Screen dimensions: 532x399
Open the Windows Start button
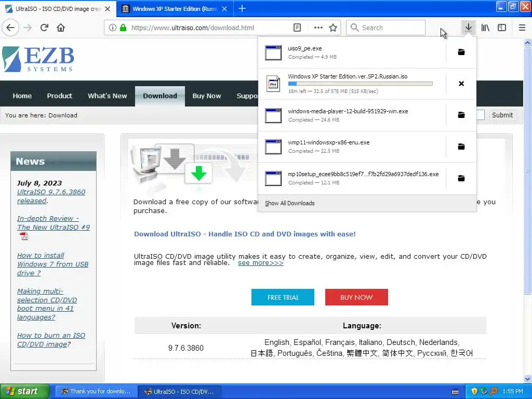tap(25, 391)
